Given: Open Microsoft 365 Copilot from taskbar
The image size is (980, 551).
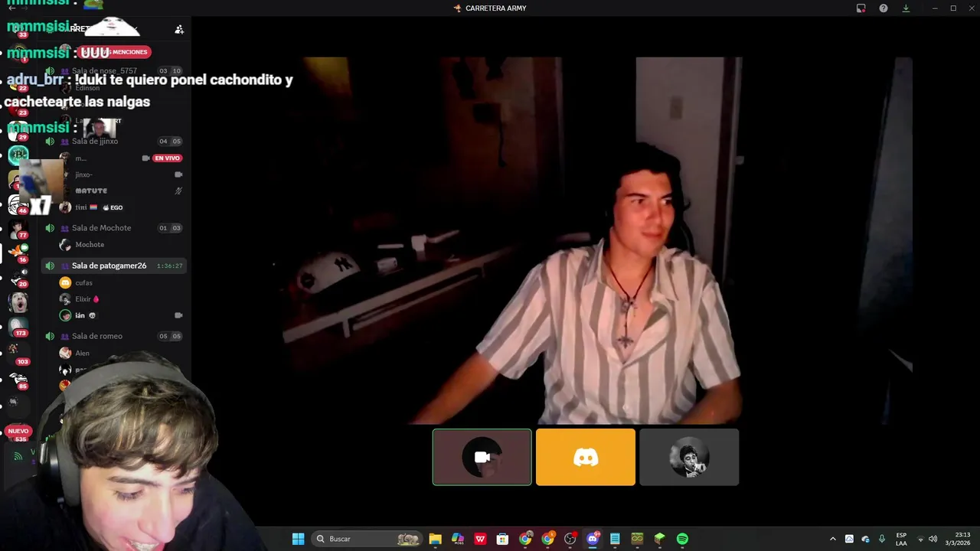Looking at the screenshot, I should (458, 539).
